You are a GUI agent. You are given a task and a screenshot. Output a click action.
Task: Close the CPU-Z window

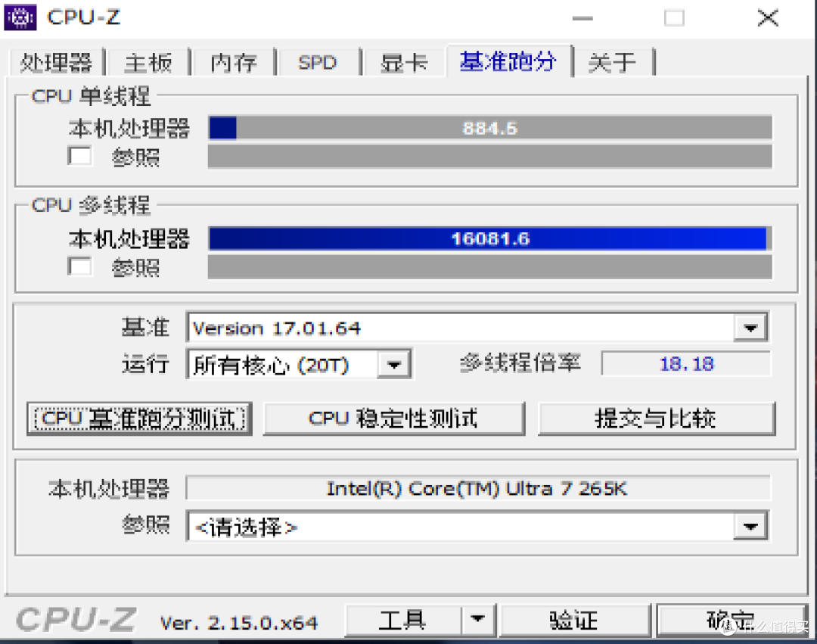point(768,18)
